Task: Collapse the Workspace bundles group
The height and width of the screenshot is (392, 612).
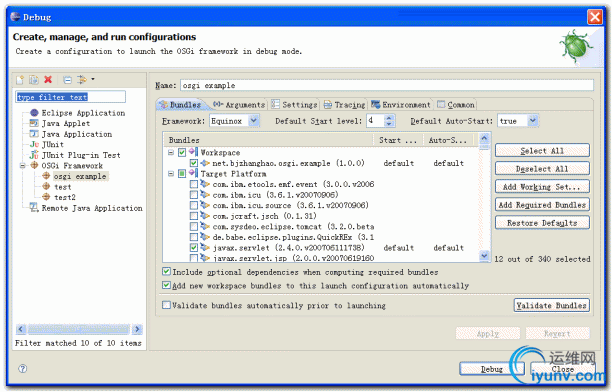Action: (171, 152)
